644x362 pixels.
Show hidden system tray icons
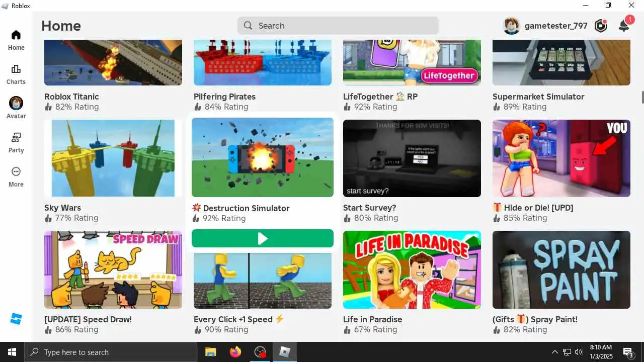tap(555, 352)
